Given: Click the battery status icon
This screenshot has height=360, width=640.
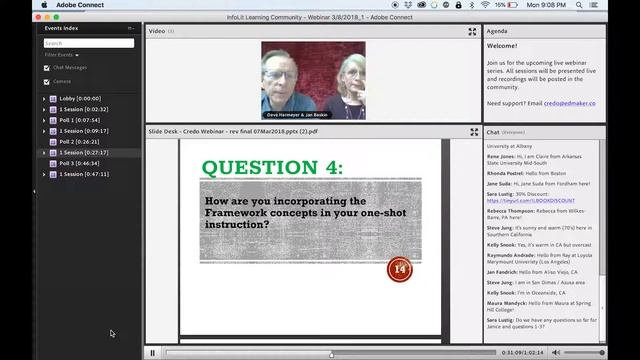Looking at the screenshot, I should pyautogui.click(x=513, y=5).
